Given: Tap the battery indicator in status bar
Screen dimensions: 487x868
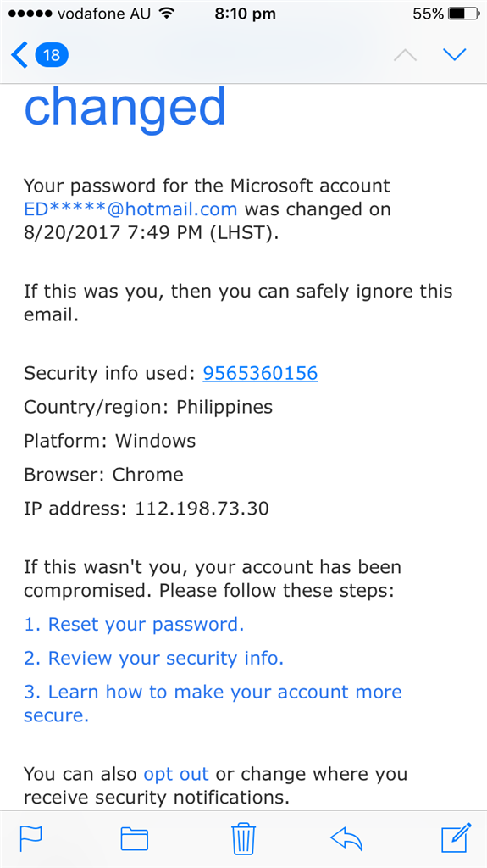Looking at the screenshot, I should (x=463, y=14).
